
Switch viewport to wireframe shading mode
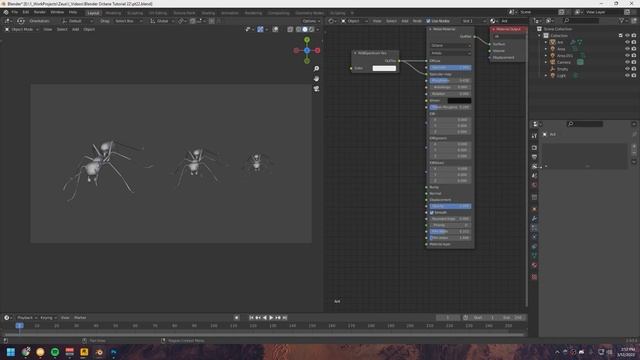tap(298, 29)
